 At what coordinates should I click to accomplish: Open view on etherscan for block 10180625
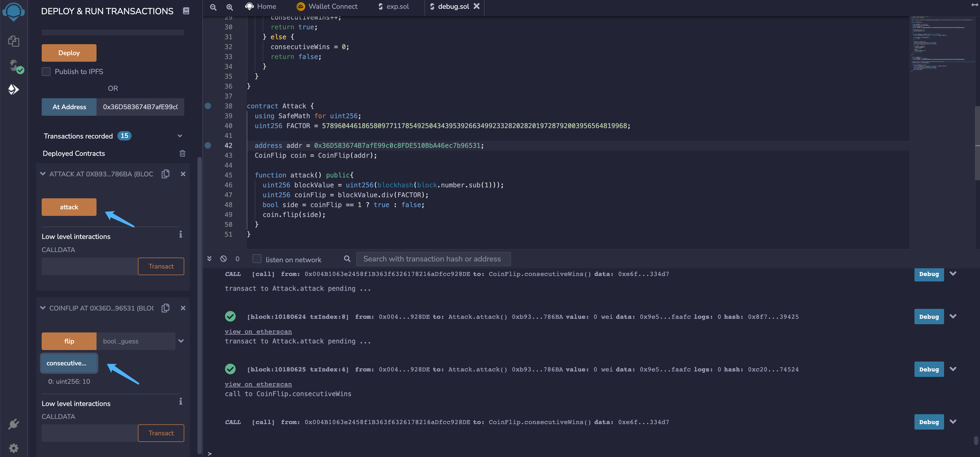[258, 384]
